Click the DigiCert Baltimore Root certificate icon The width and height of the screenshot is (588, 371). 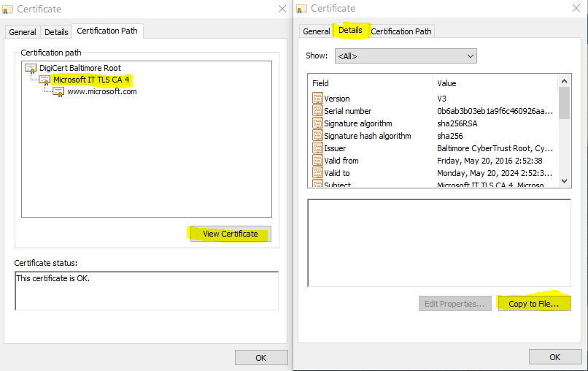31,68
